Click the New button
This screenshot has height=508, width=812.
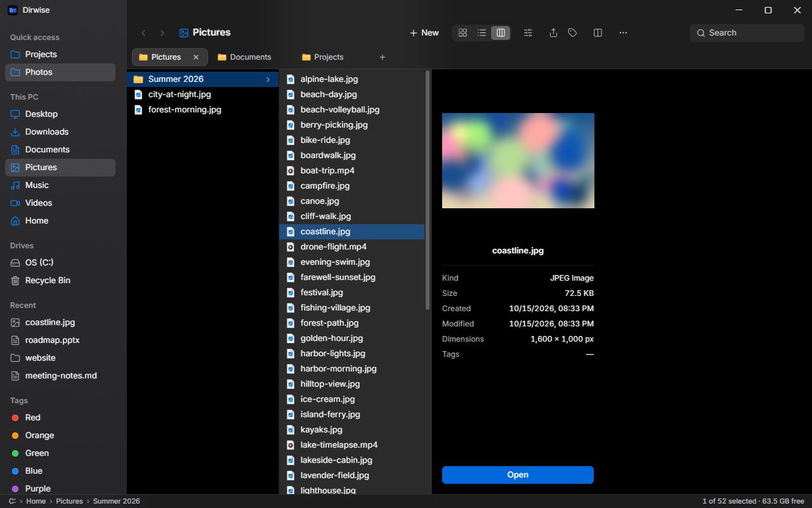click(424, 33)
